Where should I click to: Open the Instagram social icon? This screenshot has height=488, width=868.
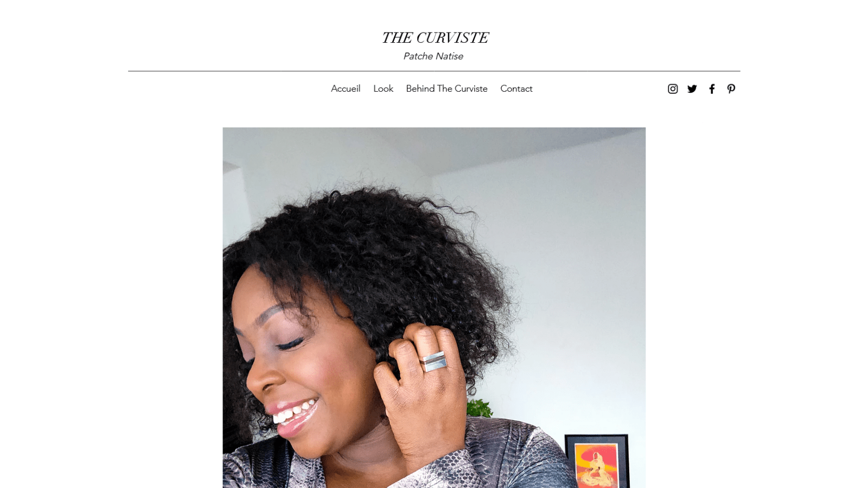[673, 89]
